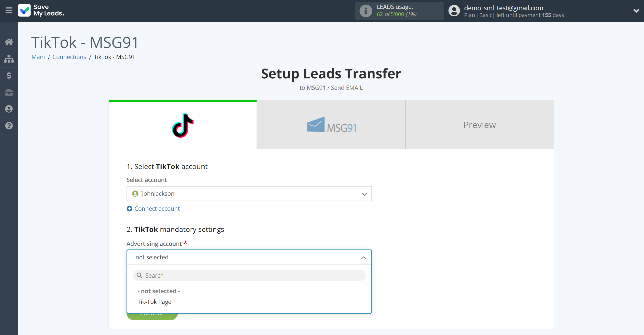Expand the Advertising account dropdown
This screenshot has height=335, width=644.
249,257
